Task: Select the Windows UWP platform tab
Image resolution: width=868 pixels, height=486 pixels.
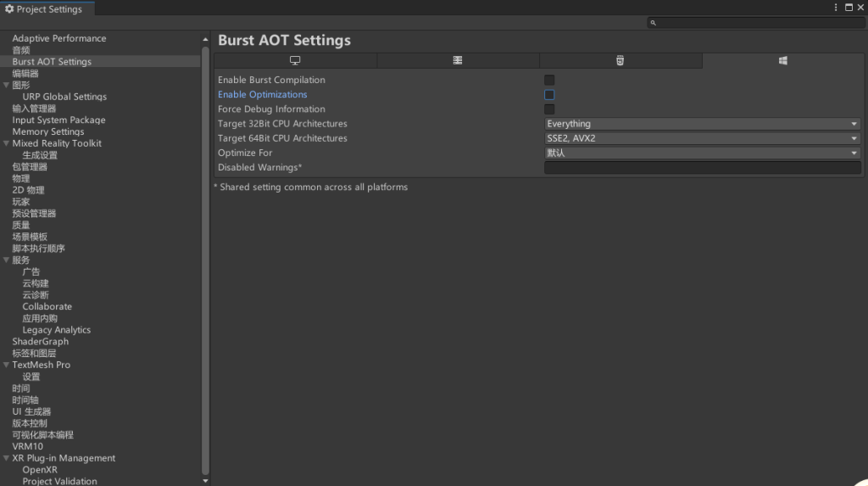Action: point(782,60)
